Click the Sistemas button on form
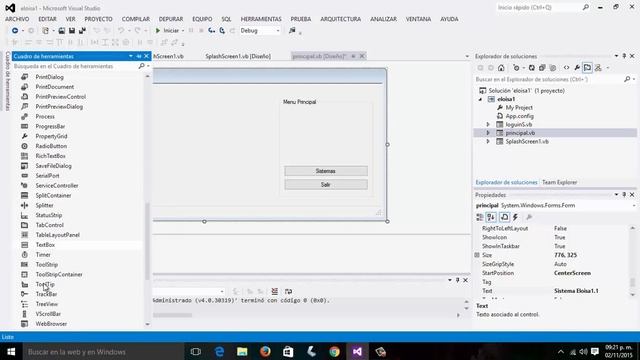Screen dimensions: 640x360 click(x=326, y=171)
